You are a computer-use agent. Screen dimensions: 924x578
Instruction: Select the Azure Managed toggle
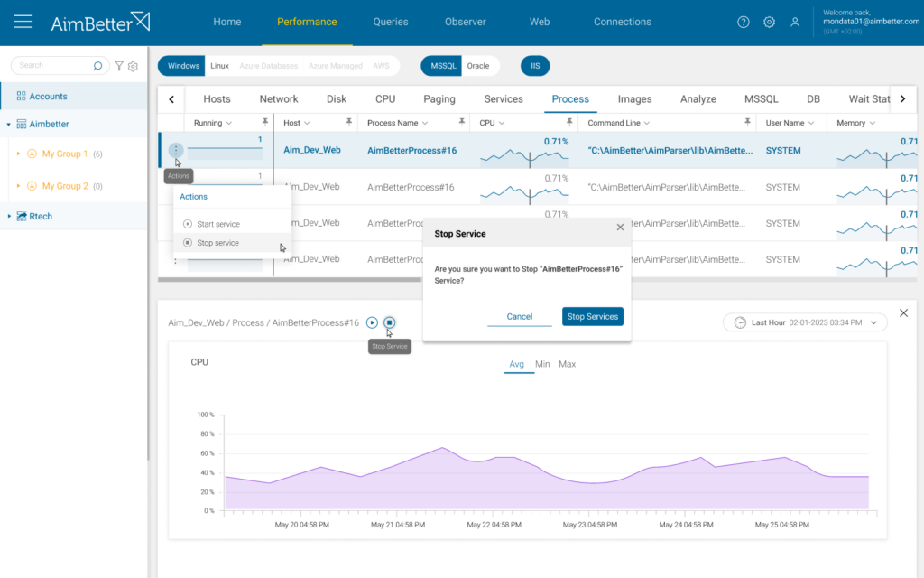(x=336, y=65)
